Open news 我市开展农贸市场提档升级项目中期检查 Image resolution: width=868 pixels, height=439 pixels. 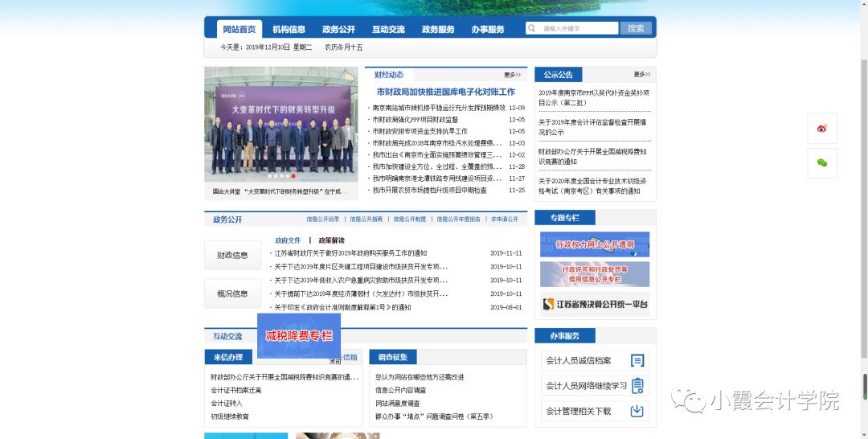click(x=429, y=190)
